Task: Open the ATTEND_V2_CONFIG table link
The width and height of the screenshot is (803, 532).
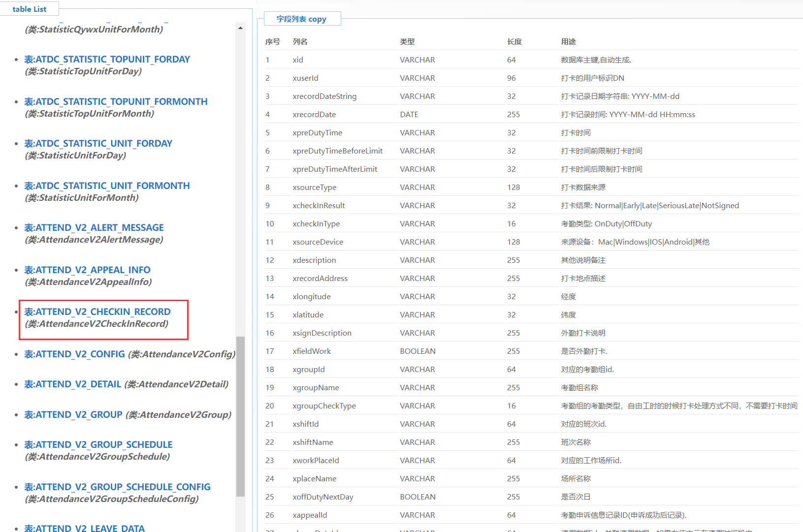Action: (74, 354)
